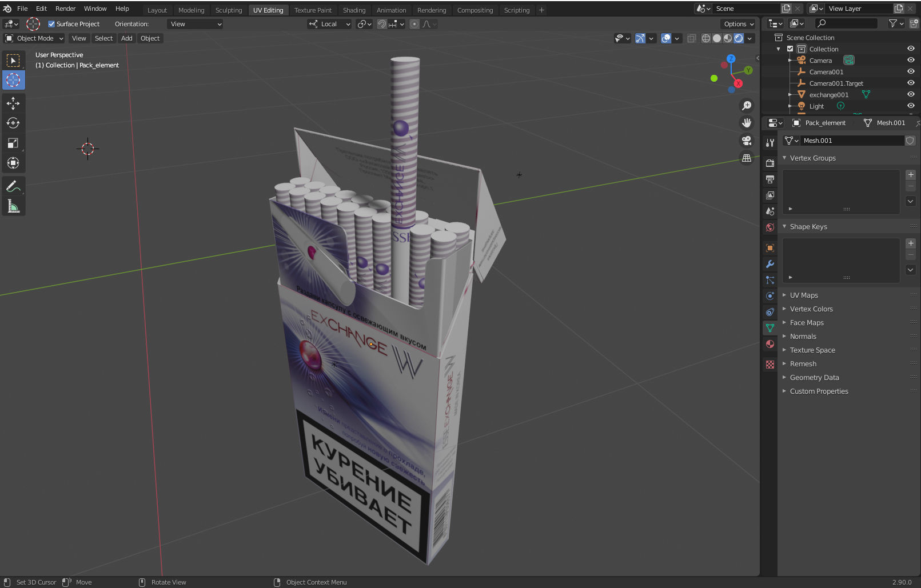Add a new shape key with plus
The height and width of the screenshot is (588, 921).
(911, 243)
